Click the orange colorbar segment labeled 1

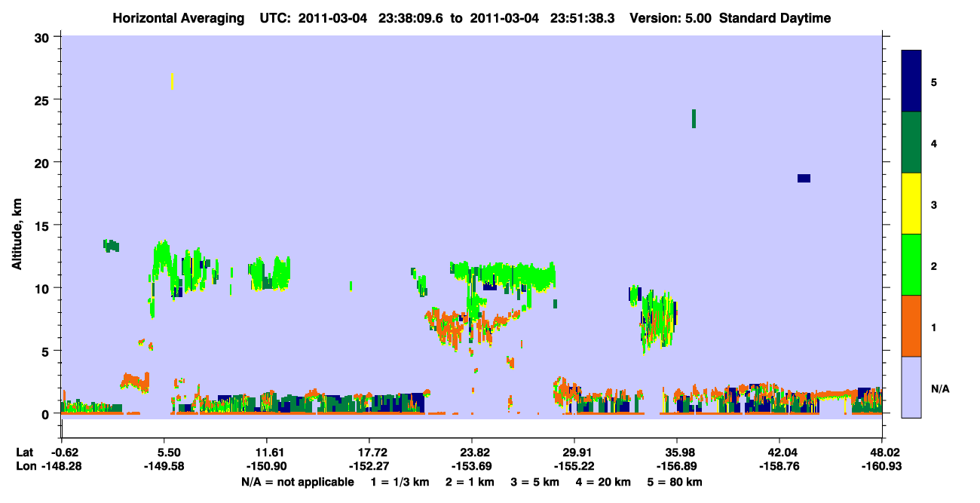(911, 326)
